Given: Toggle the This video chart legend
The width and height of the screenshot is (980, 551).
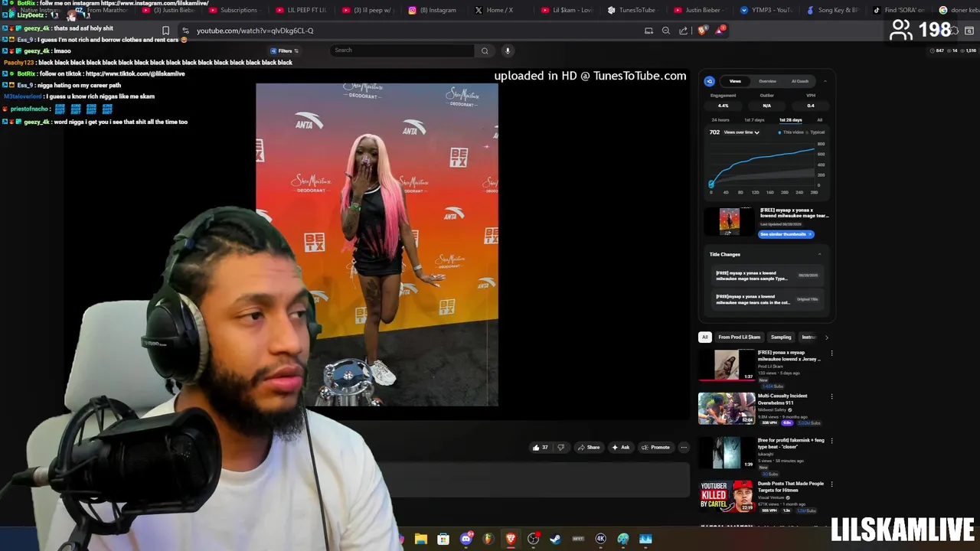Looking at the screenshot, I should 791,132.
